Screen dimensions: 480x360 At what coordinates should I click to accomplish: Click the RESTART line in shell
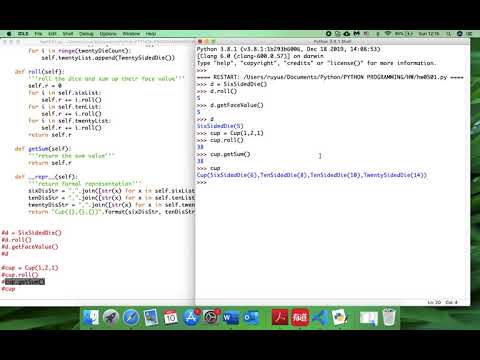click(x=330, y=77)
